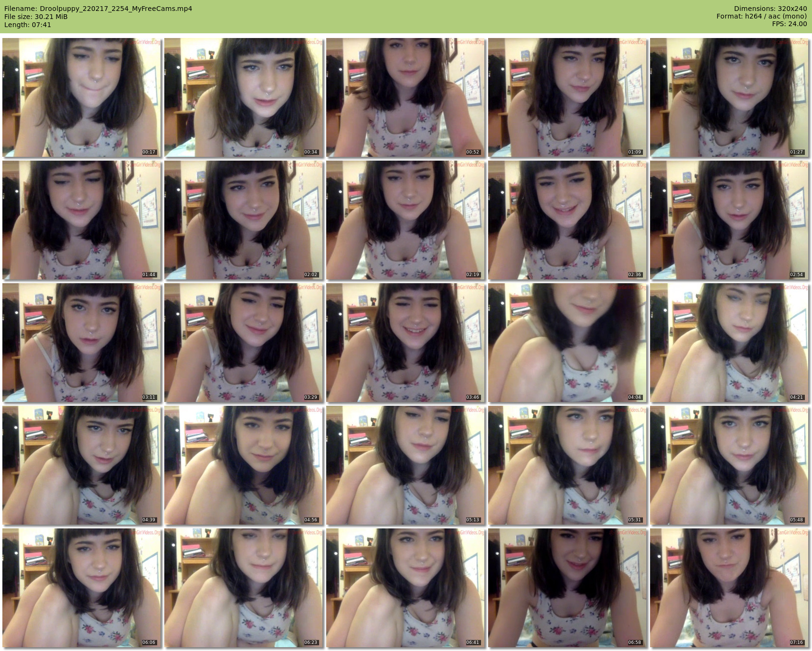Choose the frame at 04:56
This screenshot has height=651, width=812.
point(244,465)
